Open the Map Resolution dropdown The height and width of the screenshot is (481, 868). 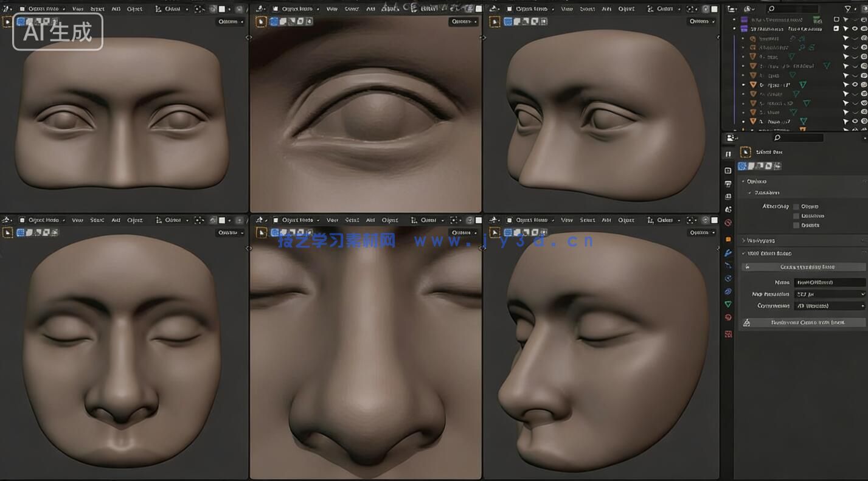point(830,294)
